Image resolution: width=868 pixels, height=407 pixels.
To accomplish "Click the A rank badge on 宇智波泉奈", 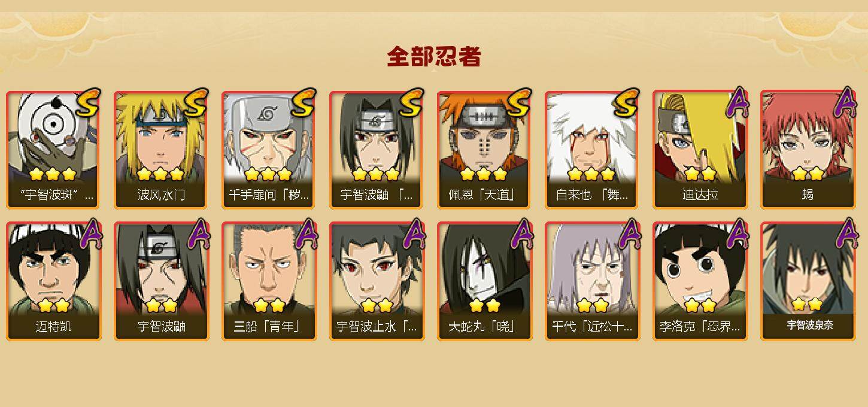I will (845, 233).
